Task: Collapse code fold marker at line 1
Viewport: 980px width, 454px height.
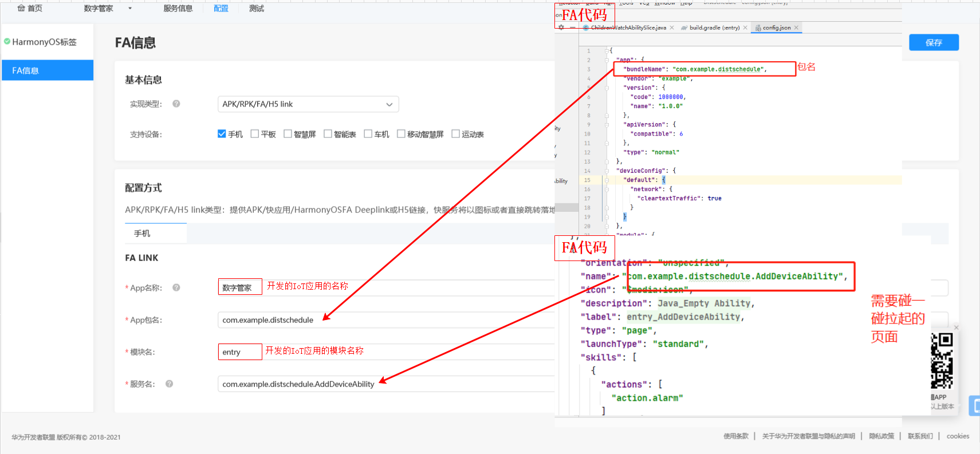Action: tap(607, 50)
